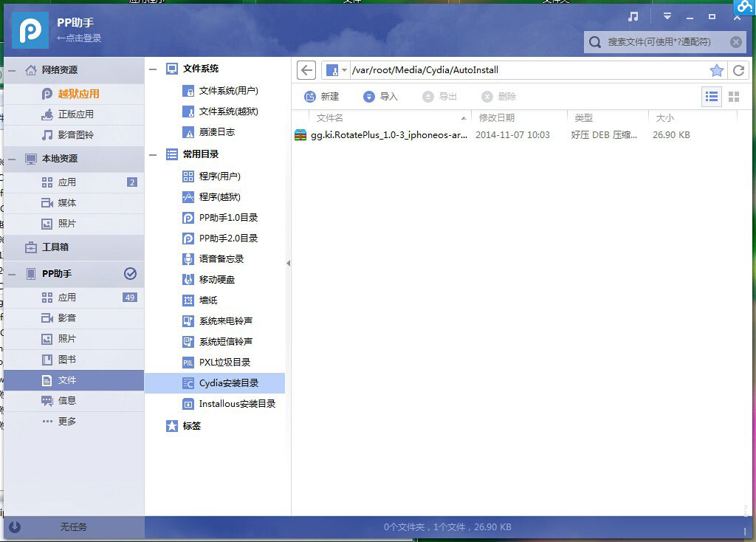The height and width of the screenshot is (542, 756).
Task: Open 文件系统(用户)
Action: (x=220, y=91)
